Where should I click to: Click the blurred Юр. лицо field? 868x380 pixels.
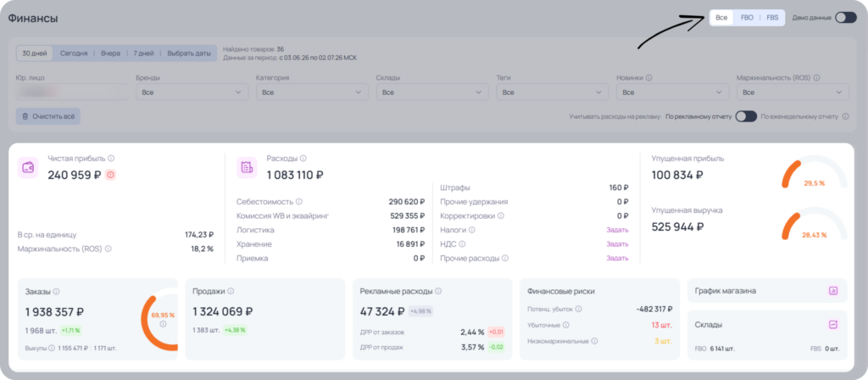tap(72, 92)
